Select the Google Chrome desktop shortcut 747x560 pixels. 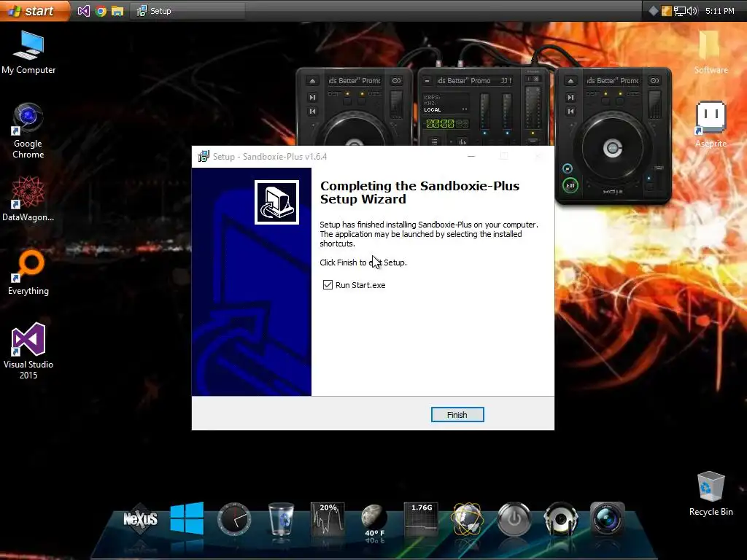point(28,131)
